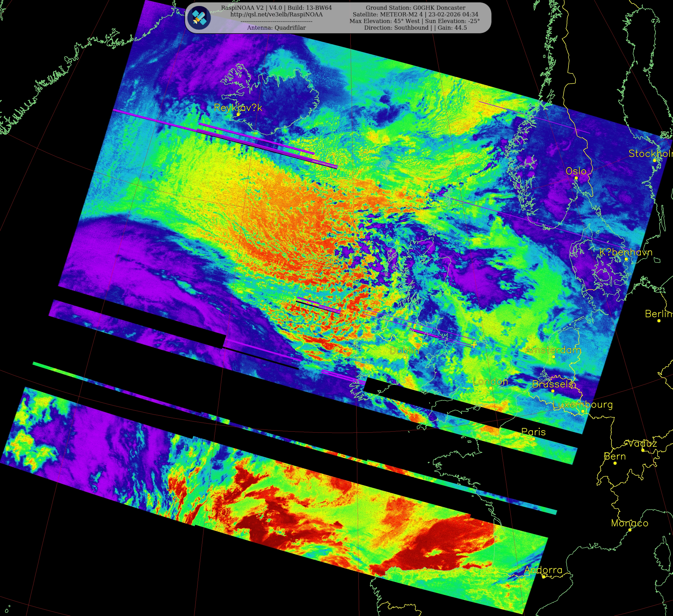Click the Andorra map label

pos(543,570)
